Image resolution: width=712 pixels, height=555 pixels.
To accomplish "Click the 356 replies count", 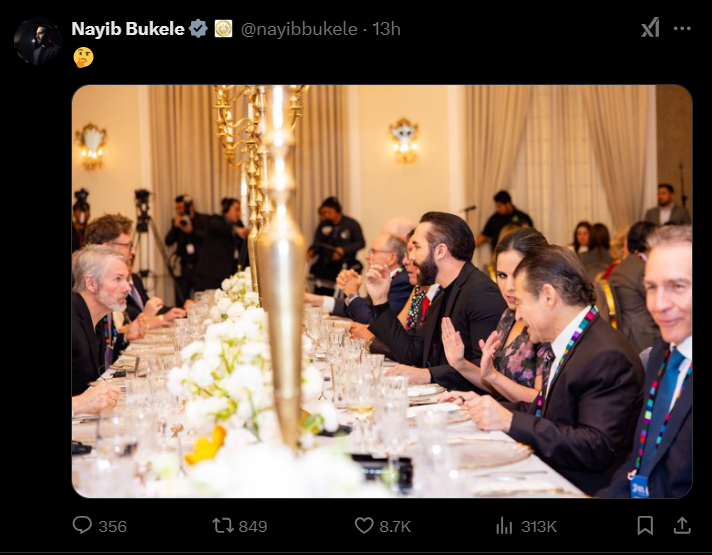I will pos(113,526).
